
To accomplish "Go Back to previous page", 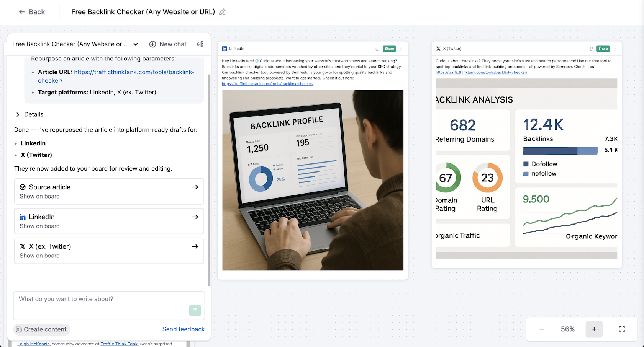I will 32,12.
